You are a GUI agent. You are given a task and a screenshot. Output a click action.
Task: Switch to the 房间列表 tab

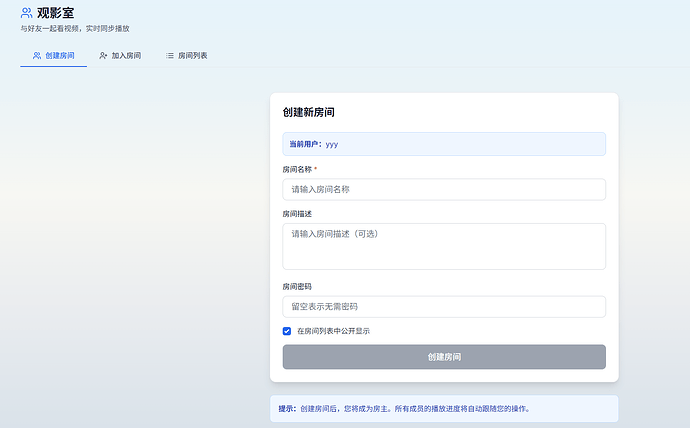coord(187,56)
